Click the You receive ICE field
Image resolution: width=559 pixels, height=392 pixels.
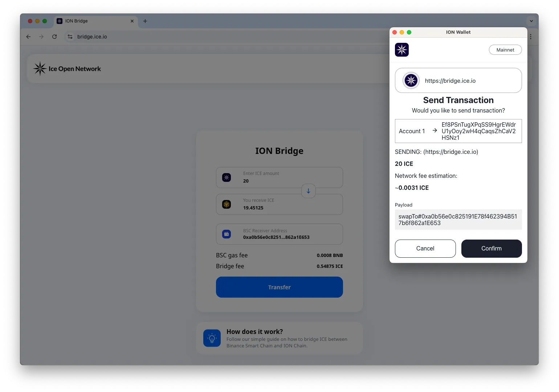pyautogui.click(x=279, y=204)
